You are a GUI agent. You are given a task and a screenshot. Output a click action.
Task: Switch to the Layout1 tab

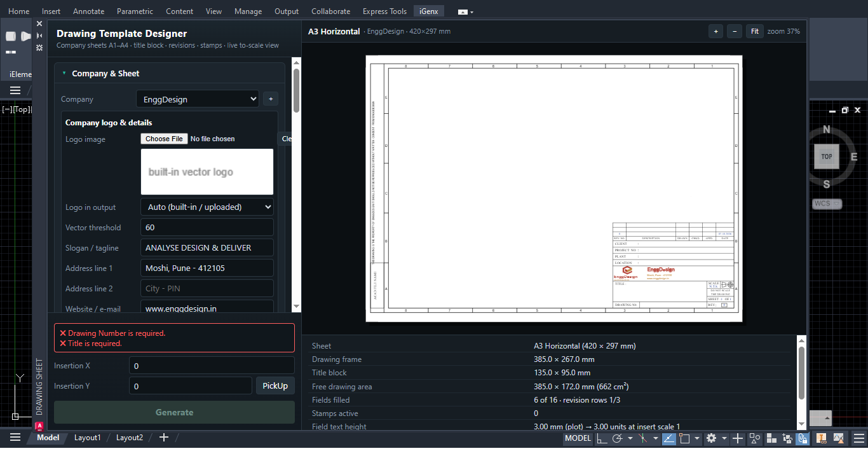pos(88,438)
